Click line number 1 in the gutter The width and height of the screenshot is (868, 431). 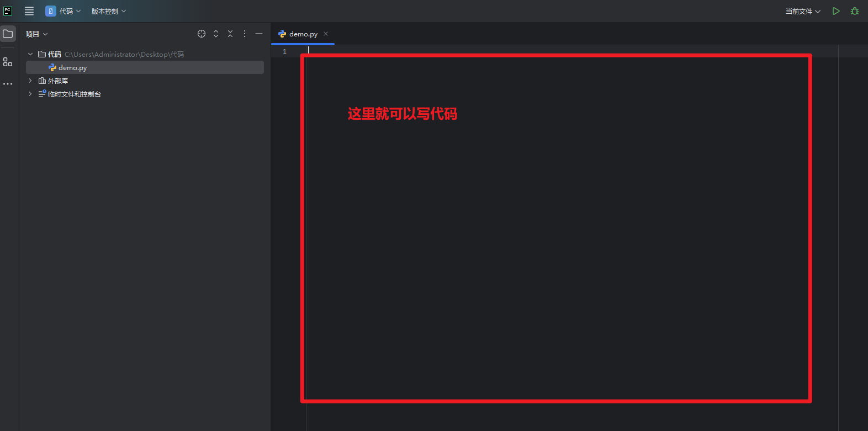point(285,51)
